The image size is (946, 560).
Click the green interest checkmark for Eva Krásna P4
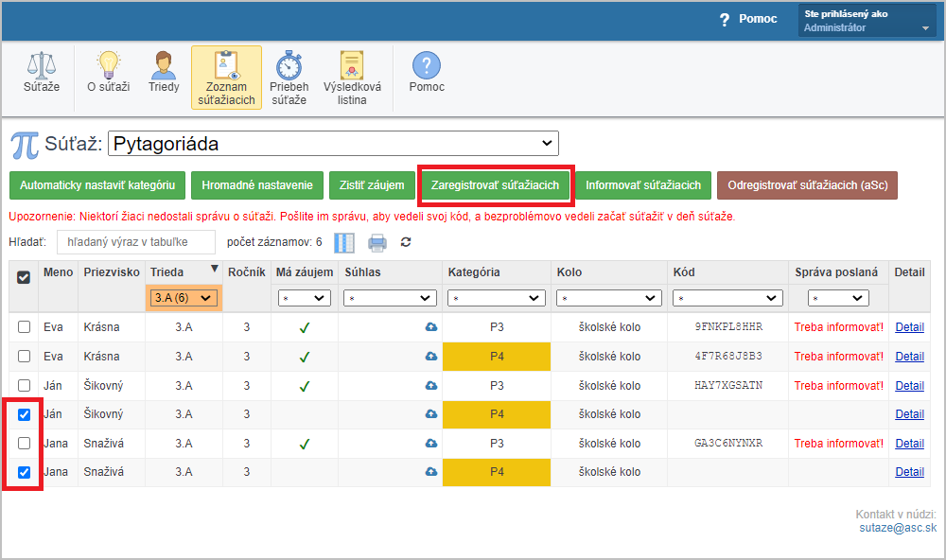tap(305, 358)
